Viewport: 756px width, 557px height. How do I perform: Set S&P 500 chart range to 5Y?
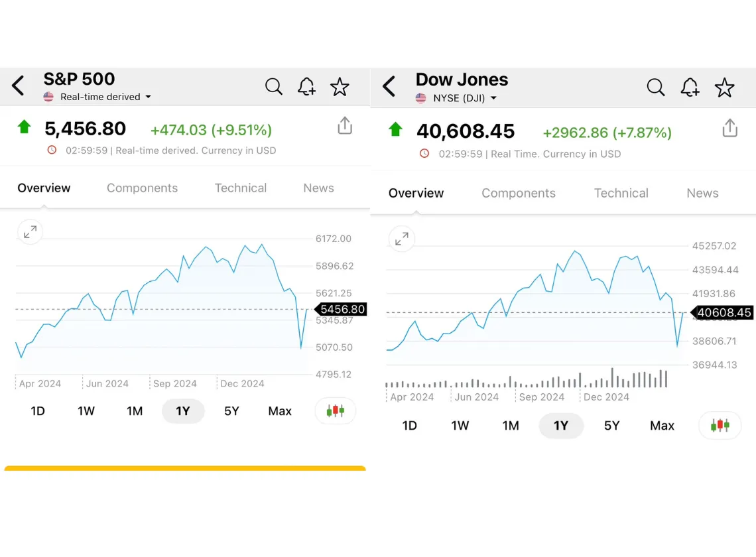(231, 411)
